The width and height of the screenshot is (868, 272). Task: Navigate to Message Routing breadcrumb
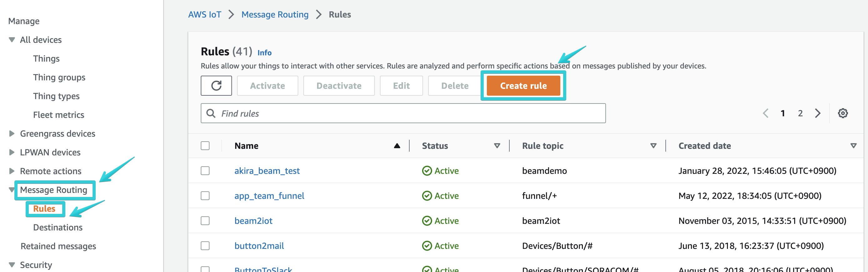[275, 14]
